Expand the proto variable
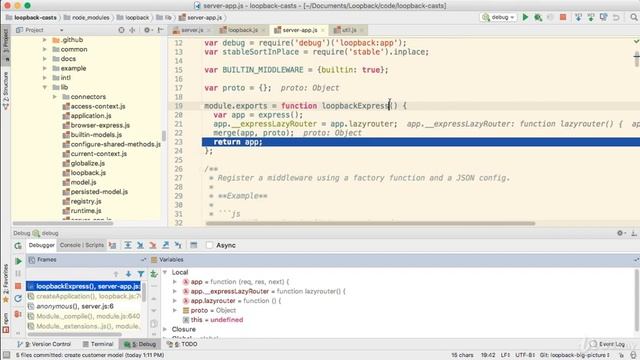640x360 pixels. [175, 310]
